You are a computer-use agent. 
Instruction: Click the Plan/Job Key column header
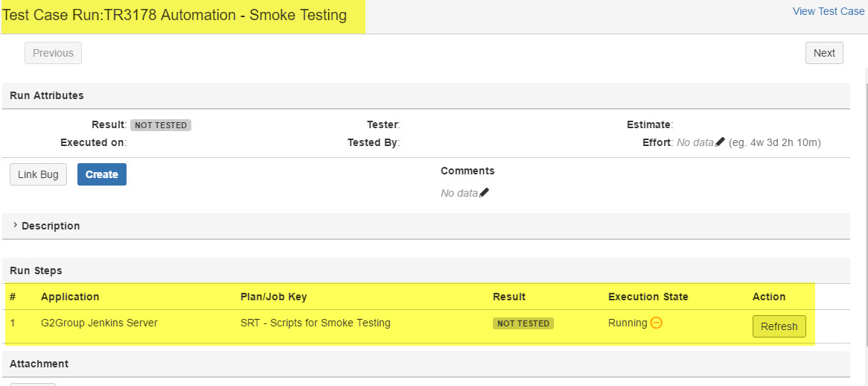click(273, 297)
